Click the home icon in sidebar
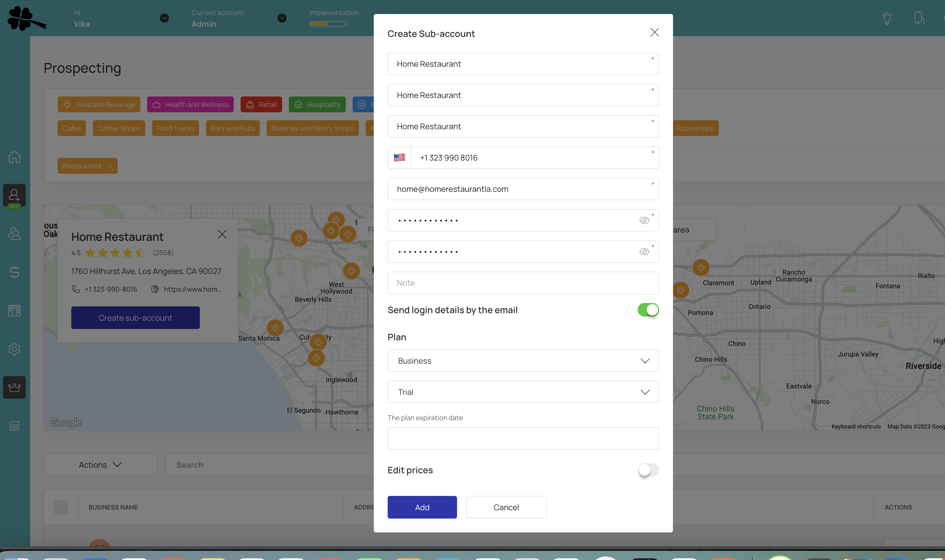The image size is (945, 560). [14, 157]
